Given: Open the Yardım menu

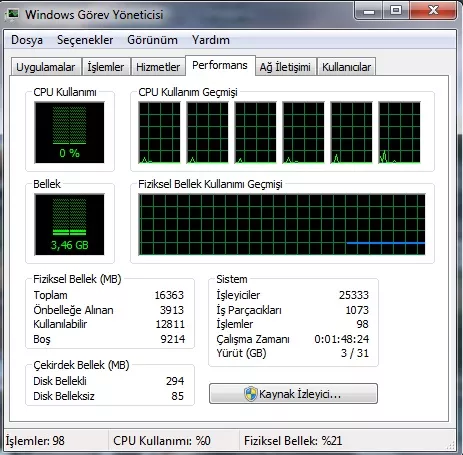Looking at the screenshot, I should pyautogui.click(x=211, y=40).
